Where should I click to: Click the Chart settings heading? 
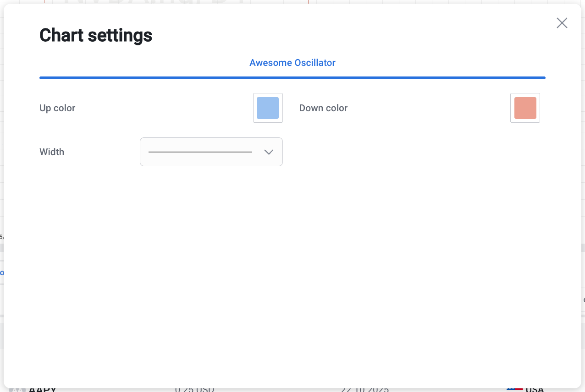[x=96, y=35]
